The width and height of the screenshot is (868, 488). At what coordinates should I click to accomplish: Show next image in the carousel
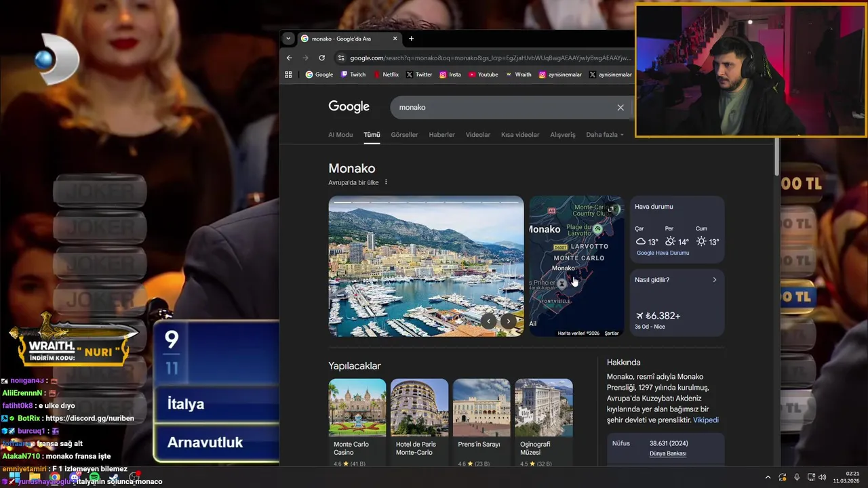[508, 322]
